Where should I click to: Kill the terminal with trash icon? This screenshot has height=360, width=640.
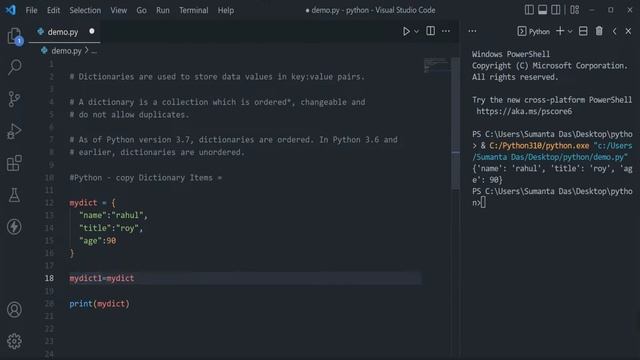pyautogui.click(x=599, y=31)
